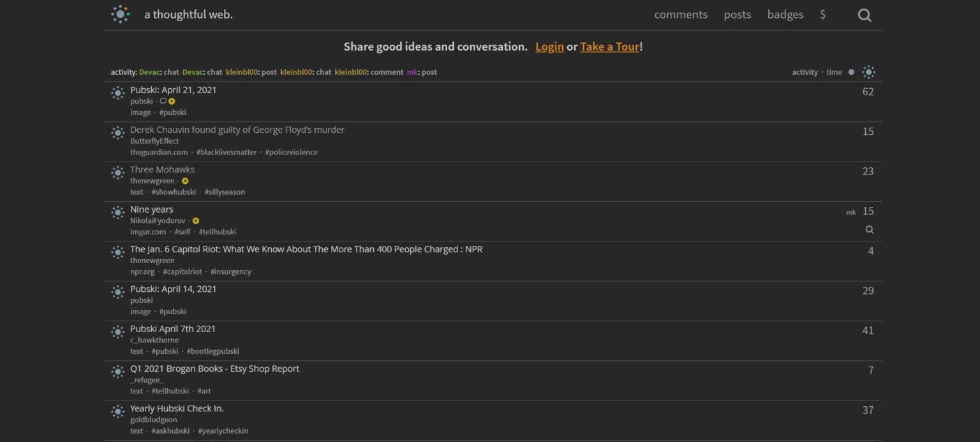Follow the #blacklivesmatter tag link
Viewport: 980px width, 442px height.
227,151
